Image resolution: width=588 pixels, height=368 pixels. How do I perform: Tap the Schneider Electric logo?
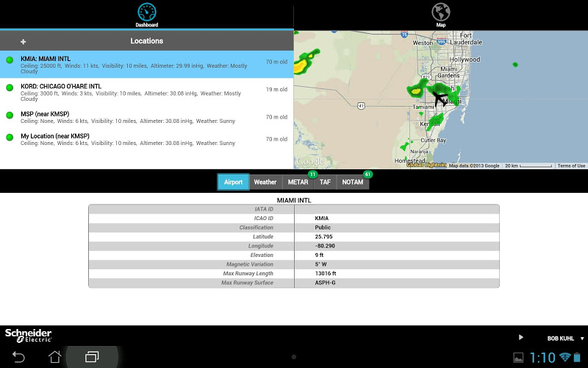coord(28,336)
